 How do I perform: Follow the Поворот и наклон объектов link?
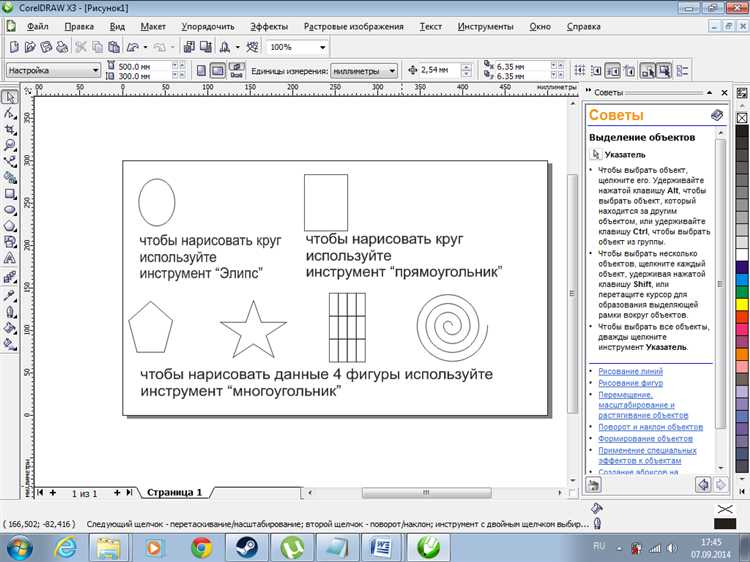coord(650,427)
